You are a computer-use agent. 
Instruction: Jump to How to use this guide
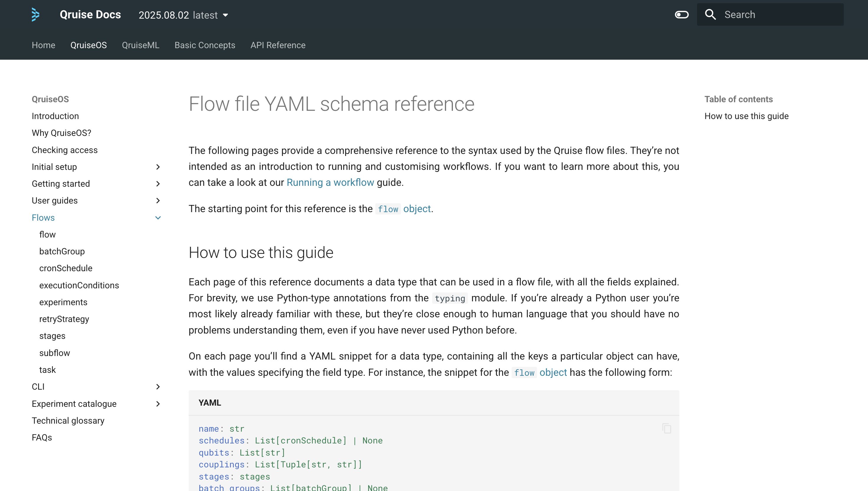[x=746, y=116]
